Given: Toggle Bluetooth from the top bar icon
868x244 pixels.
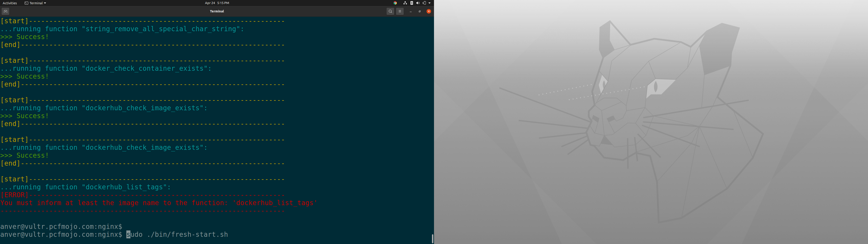Looking at the screenshot, I should pyautogui.click(x=411, y=3).
